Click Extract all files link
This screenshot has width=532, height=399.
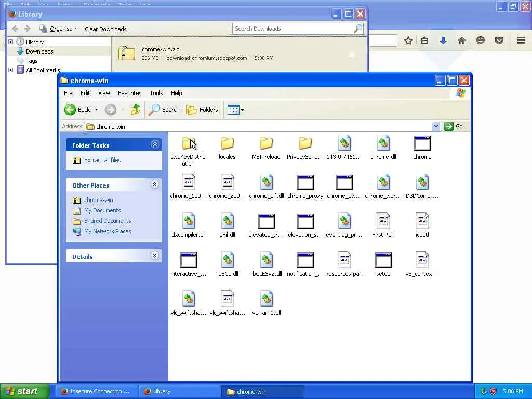click(102, 160)
